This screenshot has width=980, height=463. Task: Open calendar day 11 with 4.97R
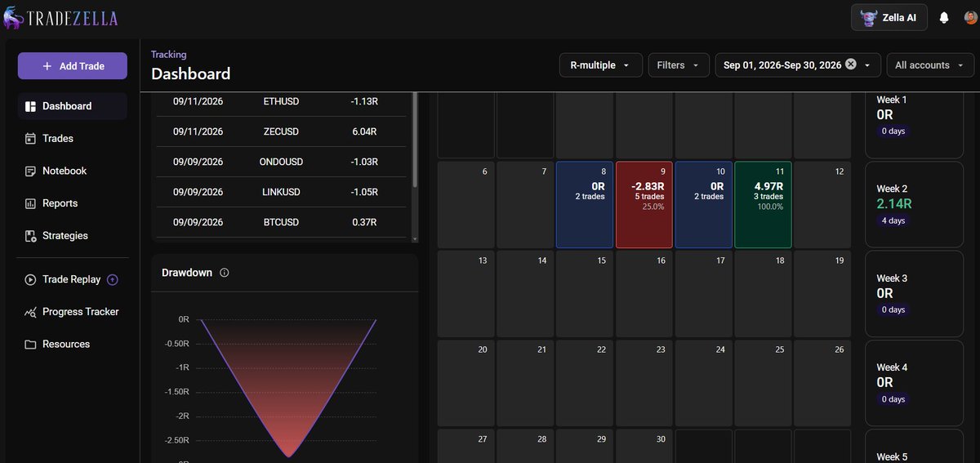(x=763, y=205)
